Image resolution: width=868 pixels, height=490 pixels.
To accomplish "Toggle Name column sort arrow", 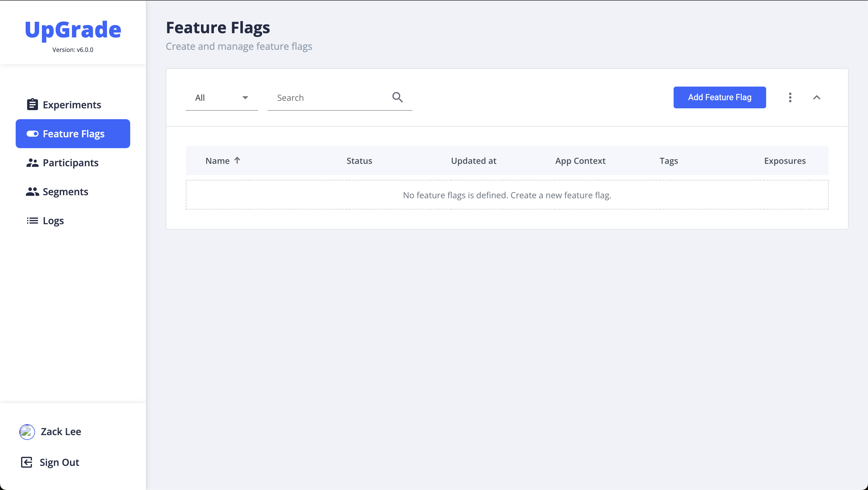I will point(237,161).
